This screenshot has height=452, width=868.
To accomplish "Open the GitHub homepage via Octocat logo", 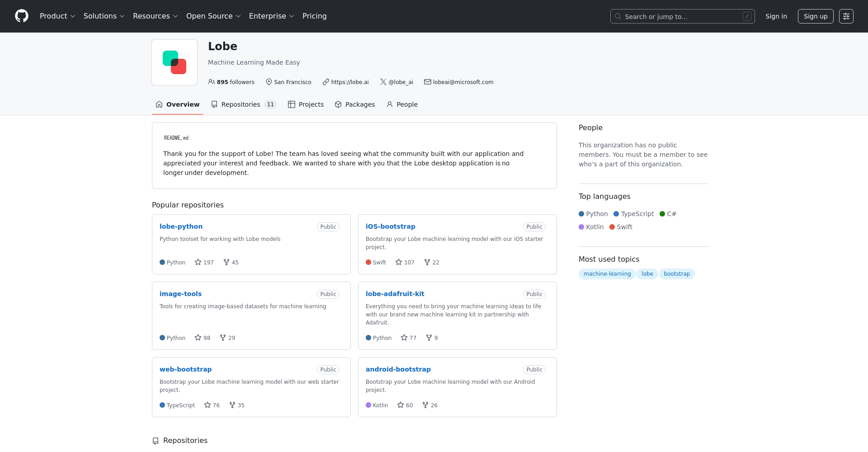I will [x=22, y=16].
